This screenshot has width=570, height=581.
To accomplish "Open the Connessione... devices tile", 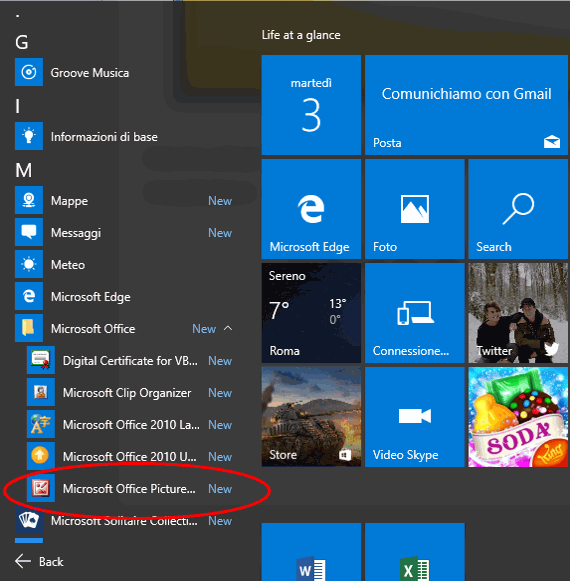I will click(x=415, y=313).
